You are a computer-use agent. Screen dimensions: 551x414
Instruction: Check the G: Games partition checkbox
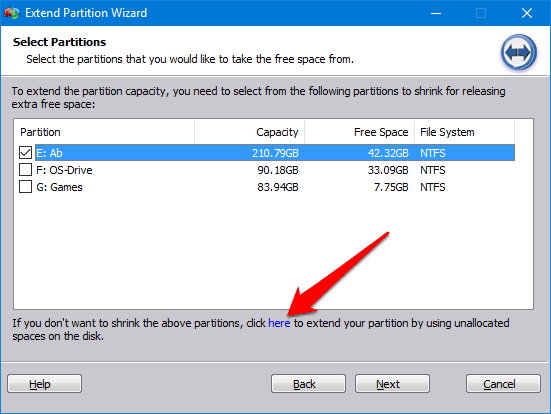coord(25,186)
